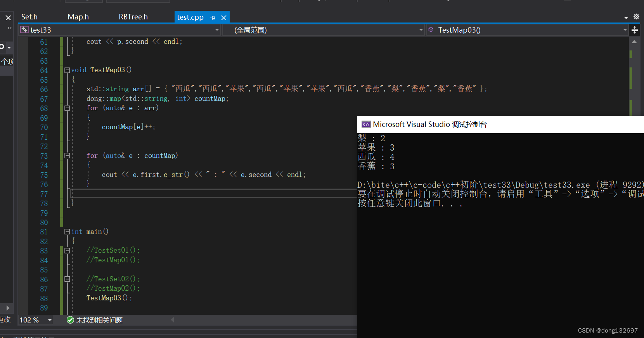Close the left side panel with X
Viewport: 644px width, 338px height.
[8, 18]
